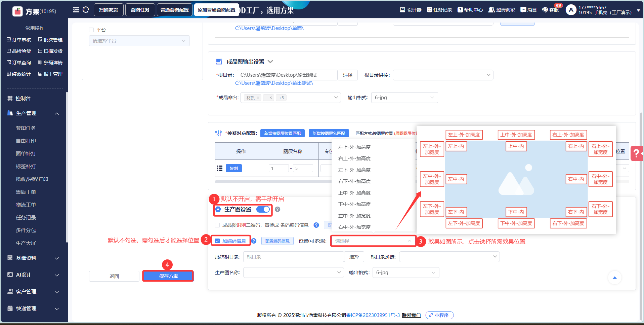
Task: Remove the 材质 tag from 成品命名
Action: (258, 98)
